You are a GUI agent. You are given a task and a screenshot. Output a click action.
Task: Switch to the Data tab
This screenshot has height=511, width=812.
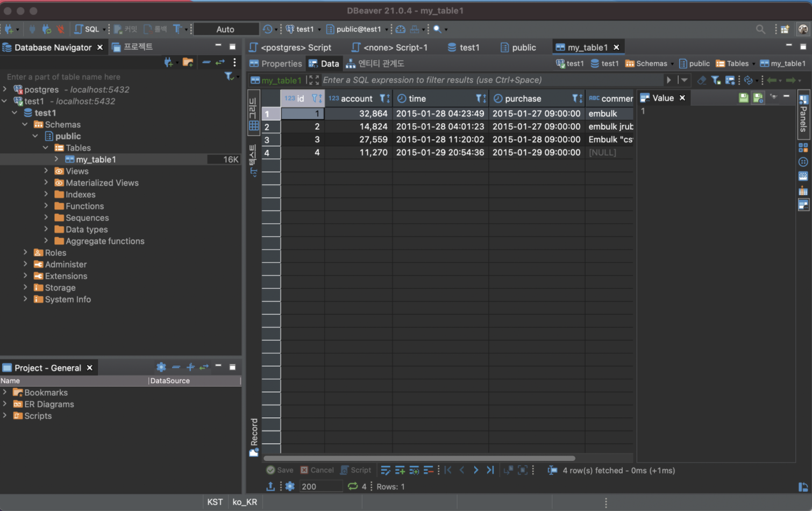coord(324,63)
